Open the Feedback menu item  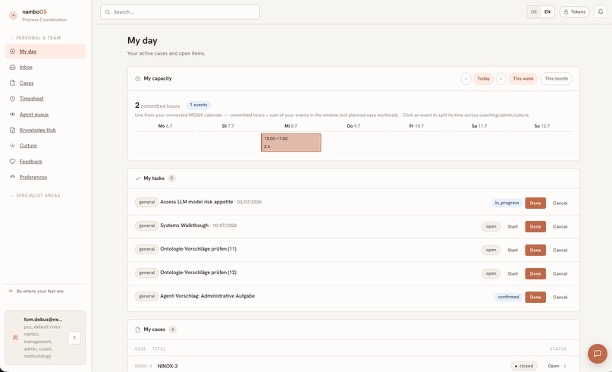[45, 161]
